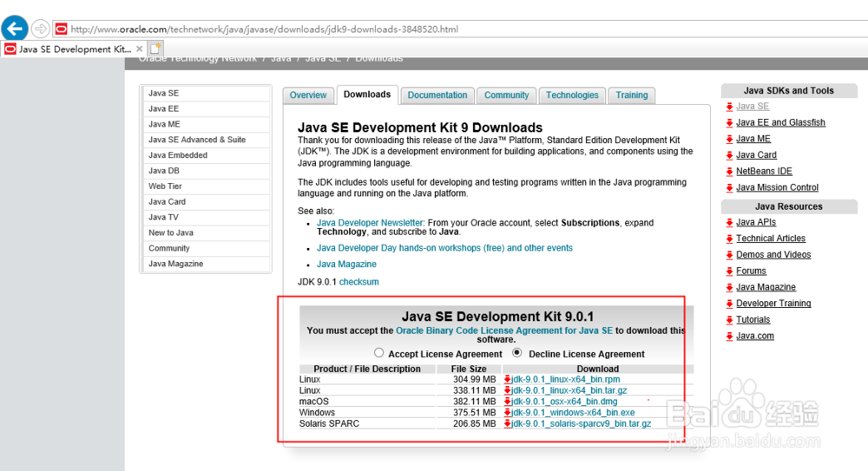The image size is (868, 471).
Task: Click download arrow icon for solaris tar.gz
Action: tap(507, 423)
